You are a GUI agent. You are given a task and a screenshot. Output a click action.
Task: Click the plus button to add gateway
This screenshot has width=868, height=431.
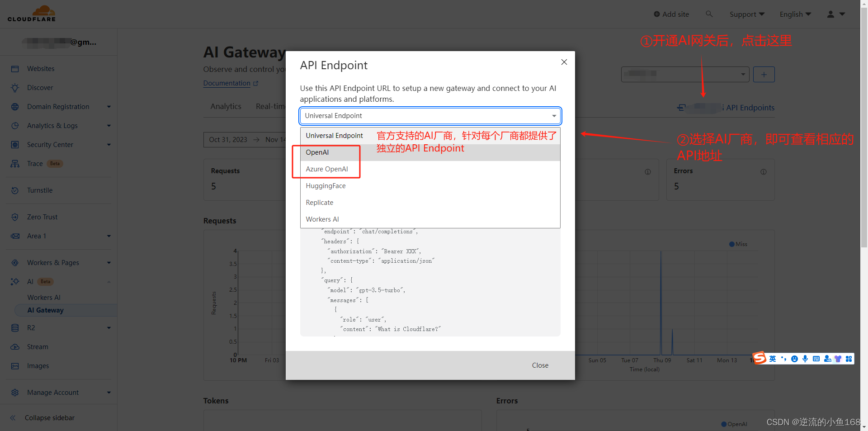764,75
